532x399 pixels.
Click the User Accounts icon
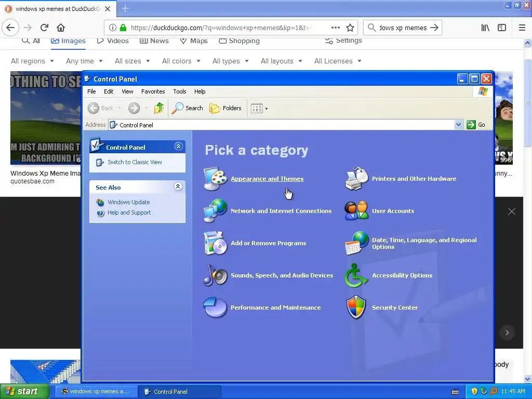click(x=356, y=211)
